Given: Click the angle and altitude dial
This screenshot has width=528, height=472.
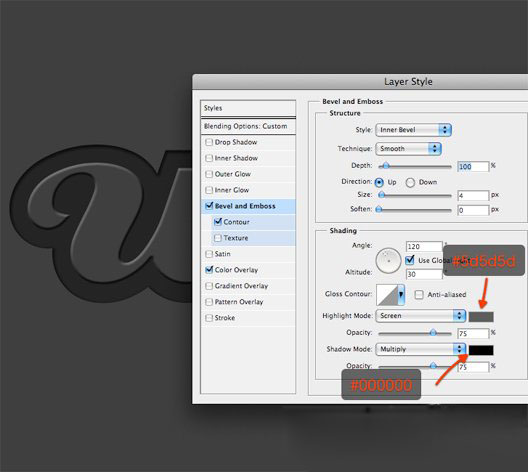Looking at the screenshot, I should tap(388, 261).
